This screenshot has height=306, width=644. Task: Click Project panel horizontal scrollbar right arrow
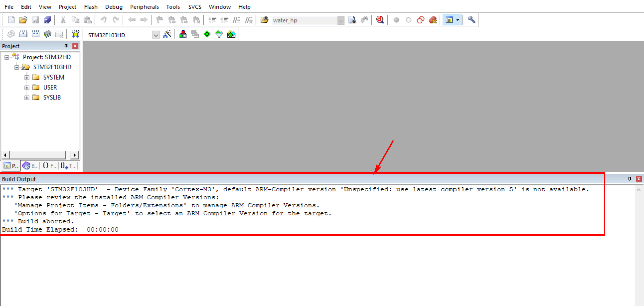tap(75, 155)
